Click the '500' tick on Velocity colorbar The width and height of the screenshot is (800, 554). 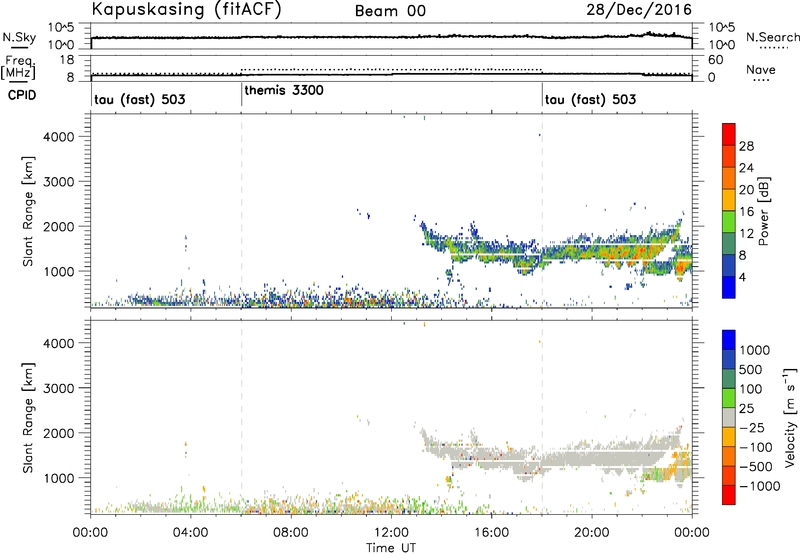751,370
